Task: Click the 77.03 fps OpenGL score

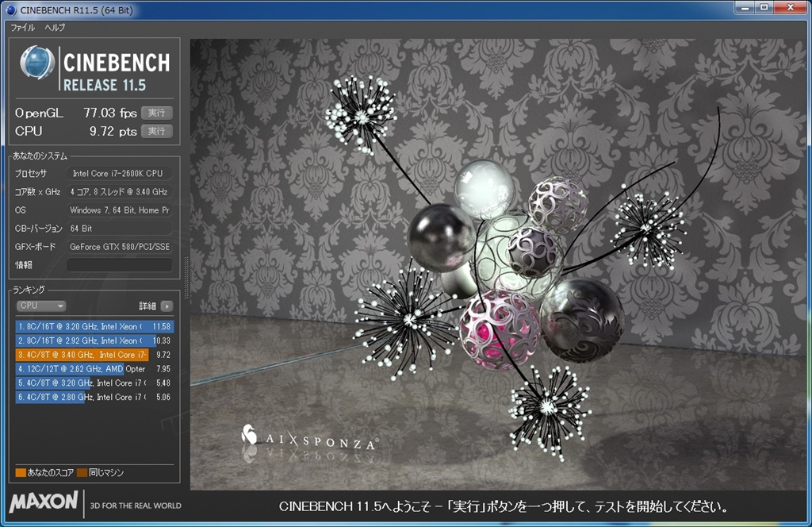Action: coord(109,113)
